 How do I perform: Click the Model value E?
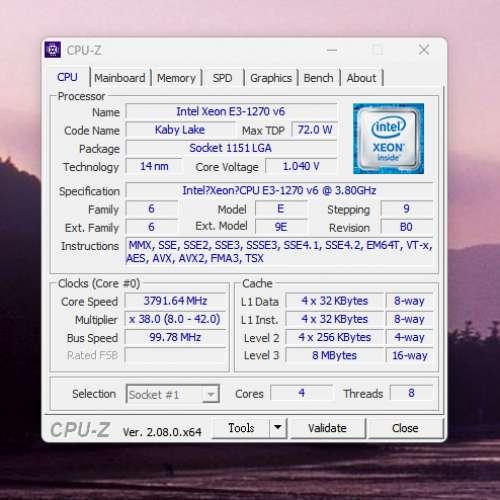click(281, 209)
